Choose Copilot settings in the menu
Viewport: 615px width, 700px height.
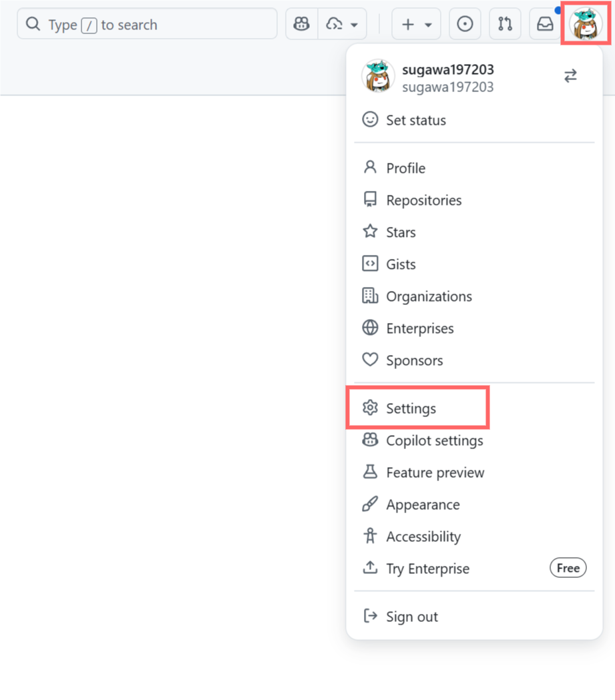click(434, 440)
